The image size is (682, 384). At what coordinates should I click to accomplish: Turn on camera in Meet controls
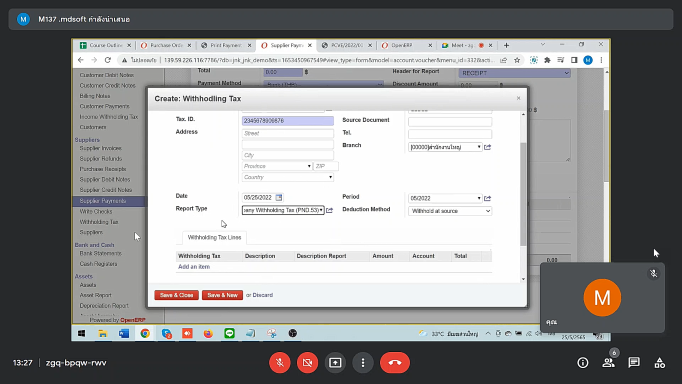[307, 363]
